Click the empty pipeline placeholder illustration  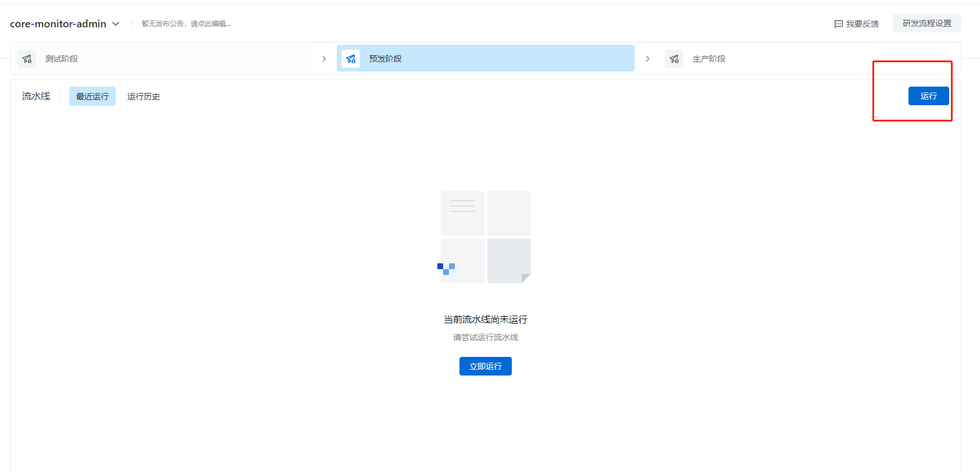485,237
